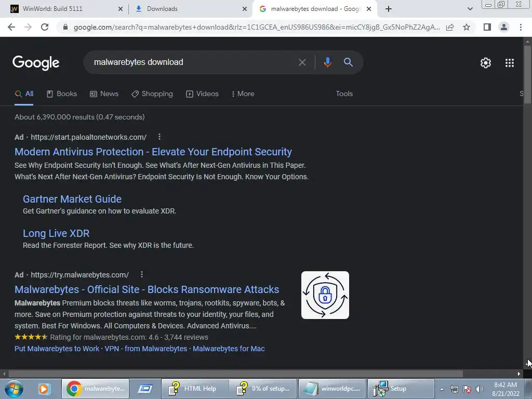Filter results by News
This screenshot has width=532, height=399.
point(104,94)
